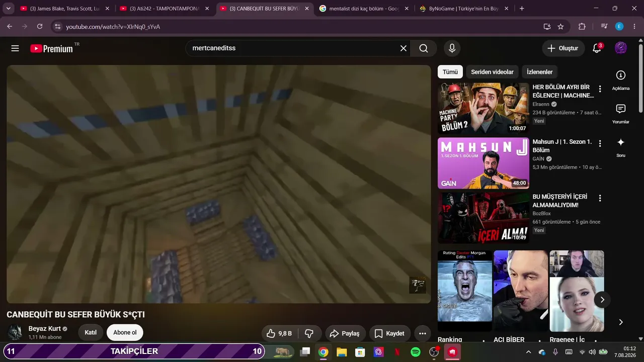Screen dimensions: 644x362
Task: Switch to the James Blake, Travis Scott tab
Action: click(x=64, y=9)
